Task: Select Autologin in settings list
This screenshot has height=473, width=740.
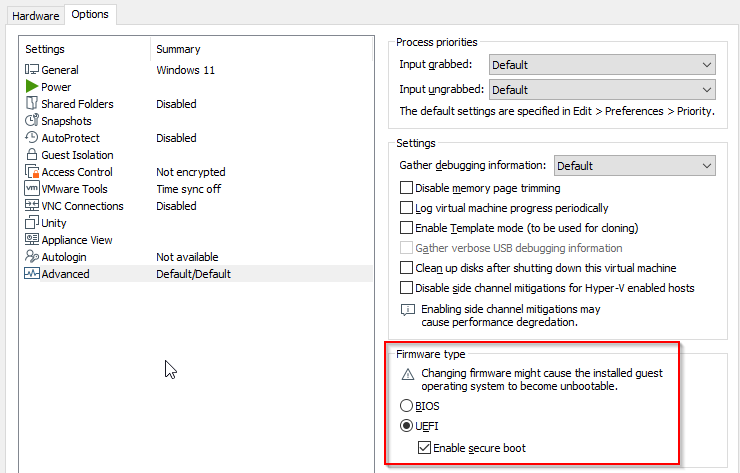Action: [x=64, y=257]
